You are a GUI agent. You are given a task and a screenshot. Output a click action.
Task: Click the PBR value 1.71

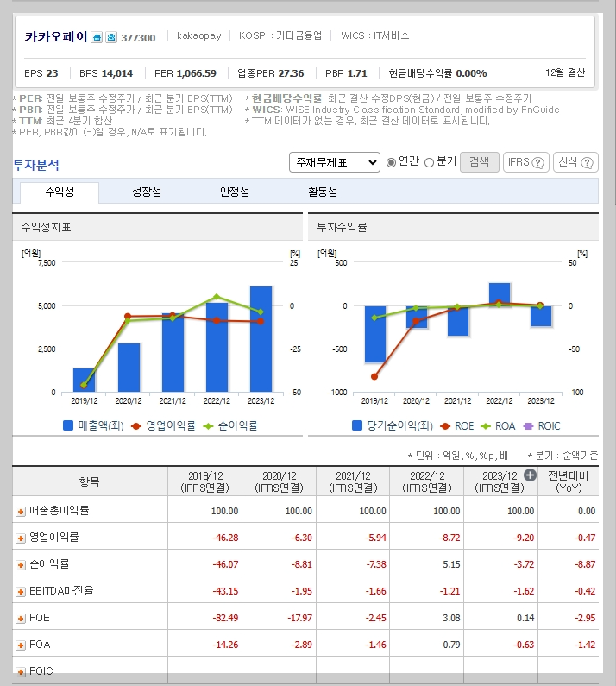point(357,73)
